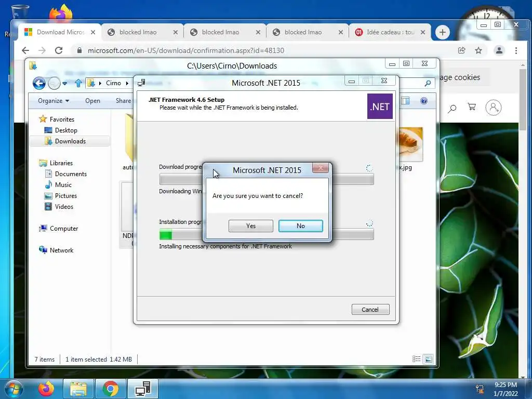Open Pictures library
The height and width of the screenshot is (399, 532).
coord(66,196)
